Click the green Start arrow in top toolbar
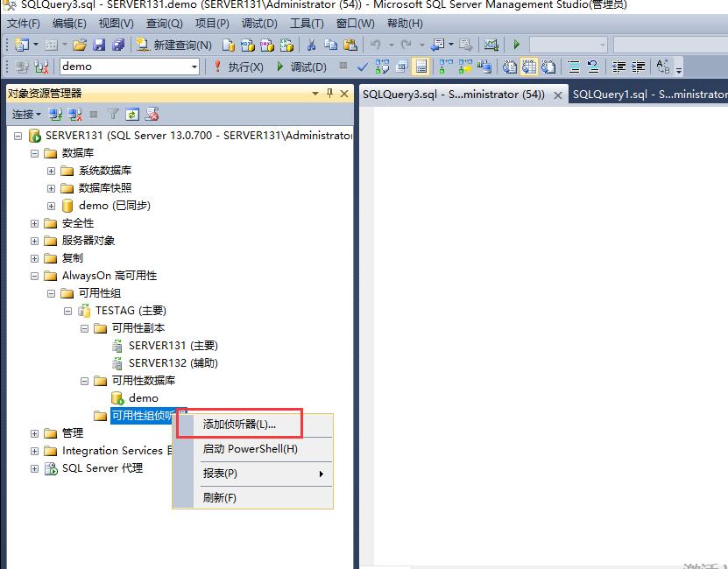 [516, 45]
